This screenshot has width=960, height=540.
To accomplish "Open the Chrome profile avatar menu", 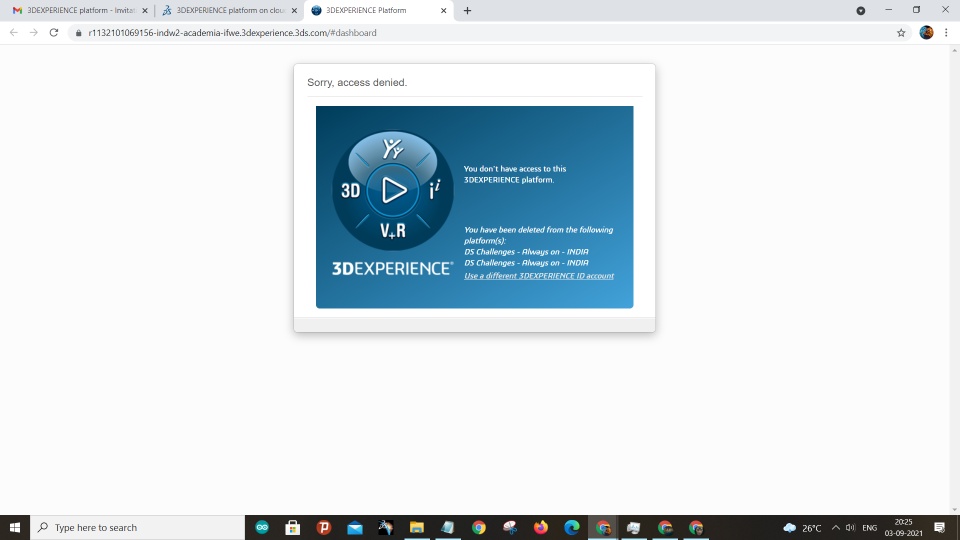I will (926, 32).
